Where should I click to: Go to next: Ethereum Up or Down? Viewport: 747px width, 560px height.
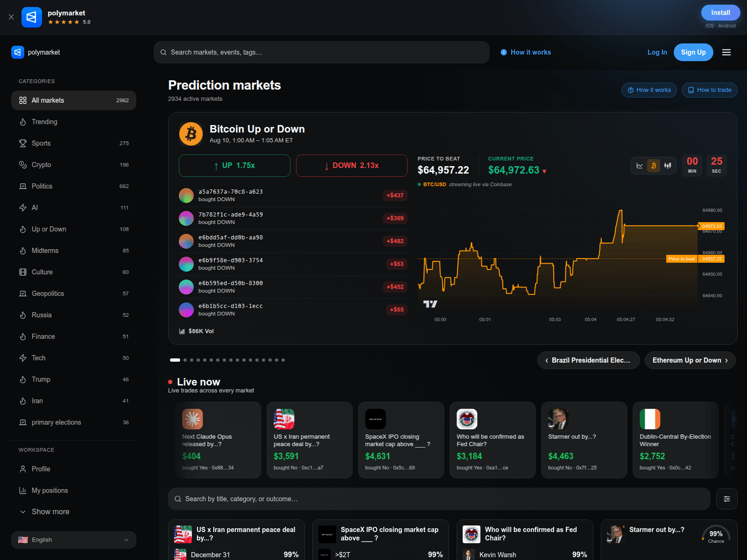(690, 360)
